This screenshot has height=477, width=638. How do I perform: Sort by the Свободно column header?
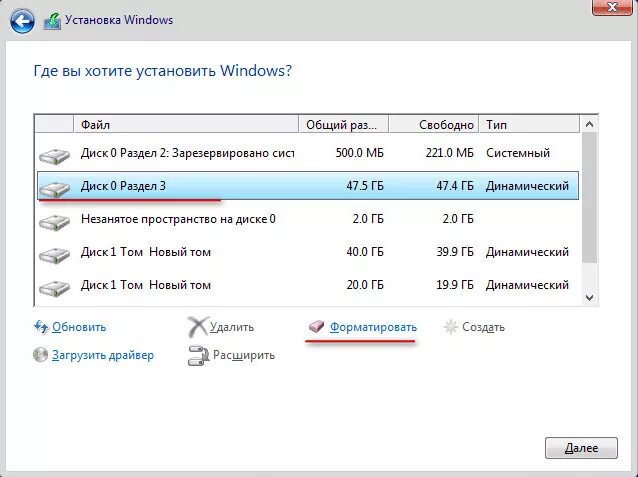pos(433,125)
